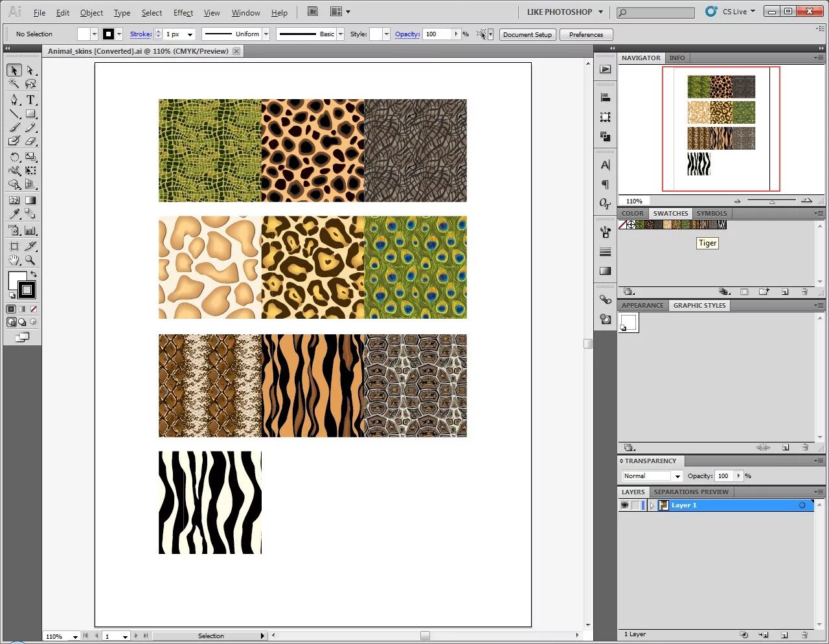Select the Hand tool
The image size is (829, 644).
[14, 260]
